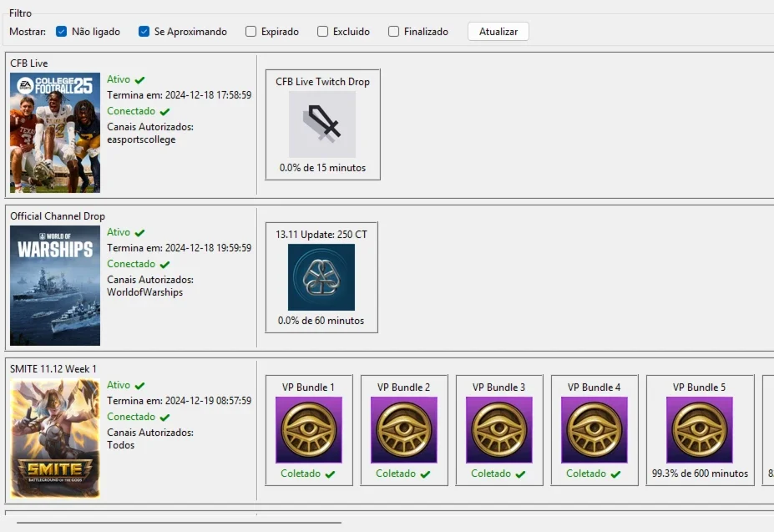This screenshot has height=532, width=774.
Task: Uncheck the Não ligado filter checkbox
Action: tap(61, 32)
